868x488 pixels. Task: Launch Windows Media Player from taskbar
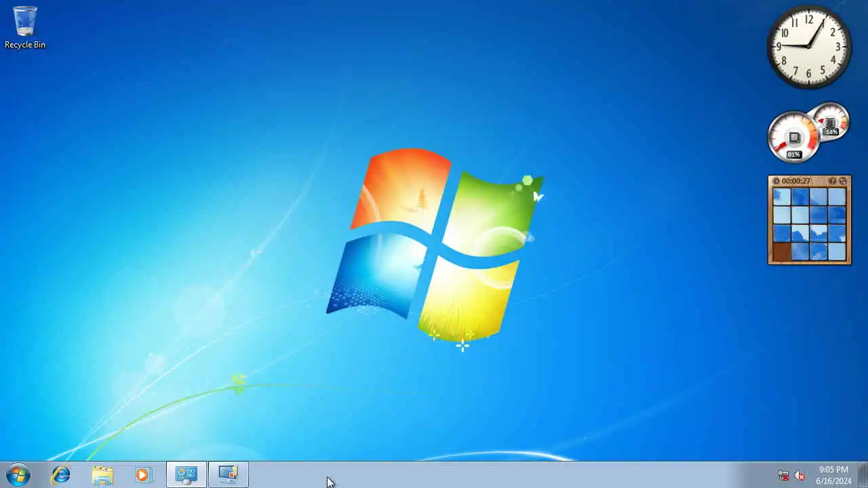(x=143, y=474)
